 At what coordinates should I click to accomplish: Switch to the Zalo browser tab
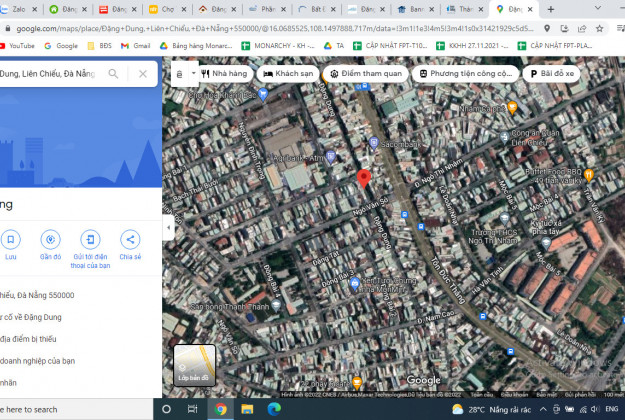[15, 9]
